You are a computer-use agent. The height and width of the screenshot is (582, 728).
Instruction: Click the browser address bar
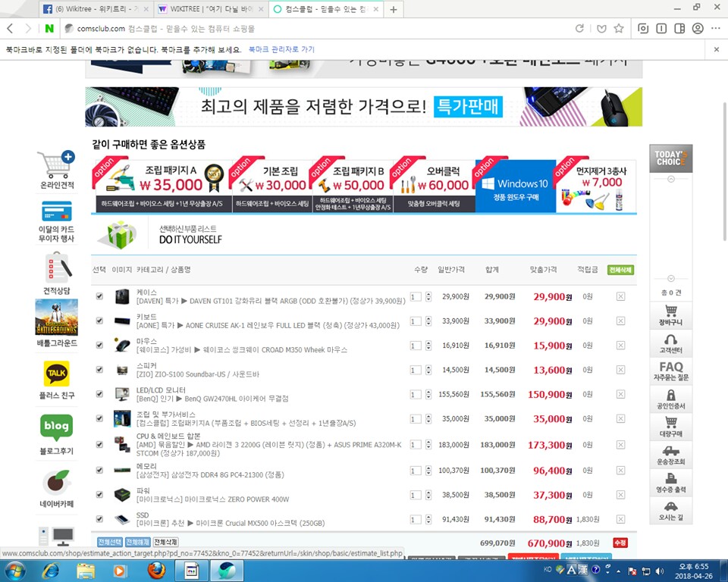[x=315, y=29]
